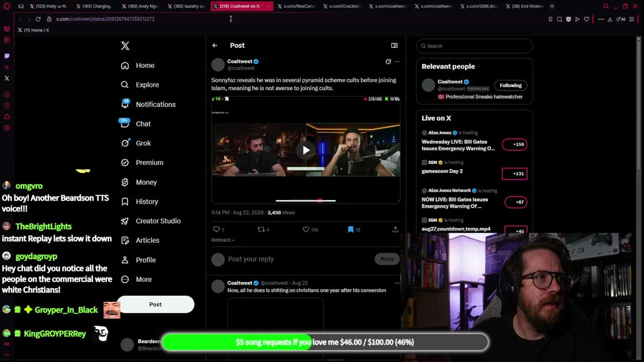Open the settings gear in the browser sidebar
The width and height of the screenshot is (644, 362).
point(7,128)
